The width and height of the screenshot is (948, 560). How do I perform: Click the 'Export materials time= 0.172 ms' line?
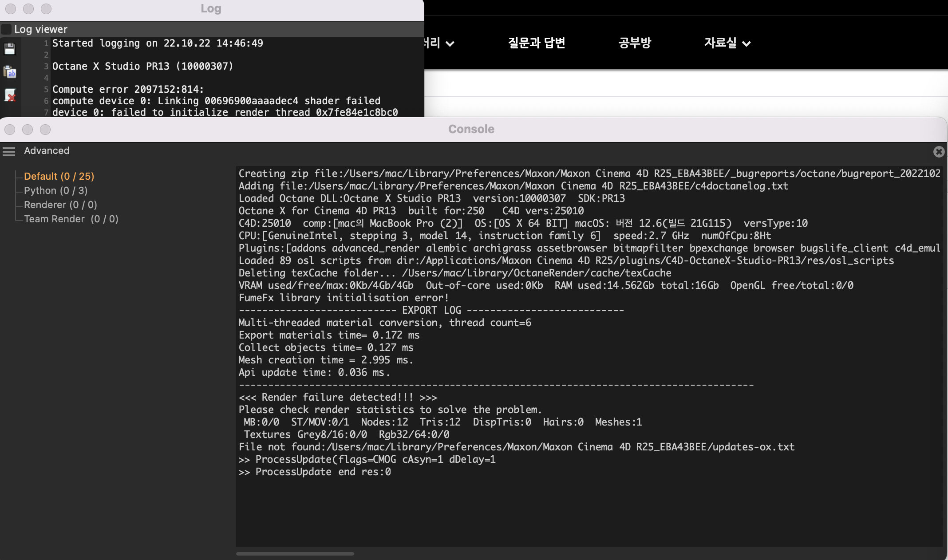329,335
